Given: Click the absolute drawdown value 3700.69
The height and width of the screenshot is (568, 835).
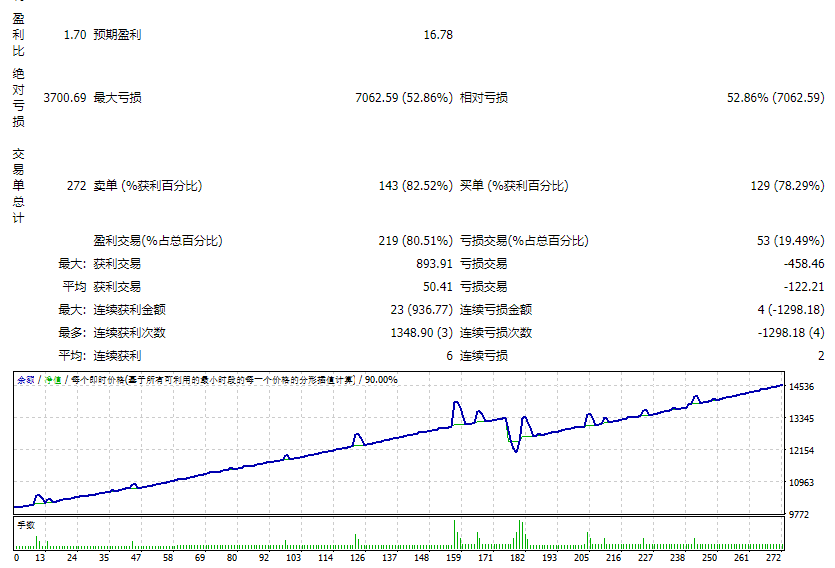Looking at the screenshot, I should (64, 97).
